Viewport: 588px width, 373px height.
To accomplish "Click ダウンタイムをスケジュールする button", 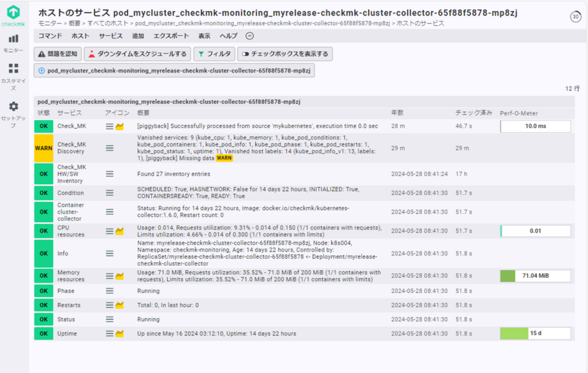I will (137, 54).
